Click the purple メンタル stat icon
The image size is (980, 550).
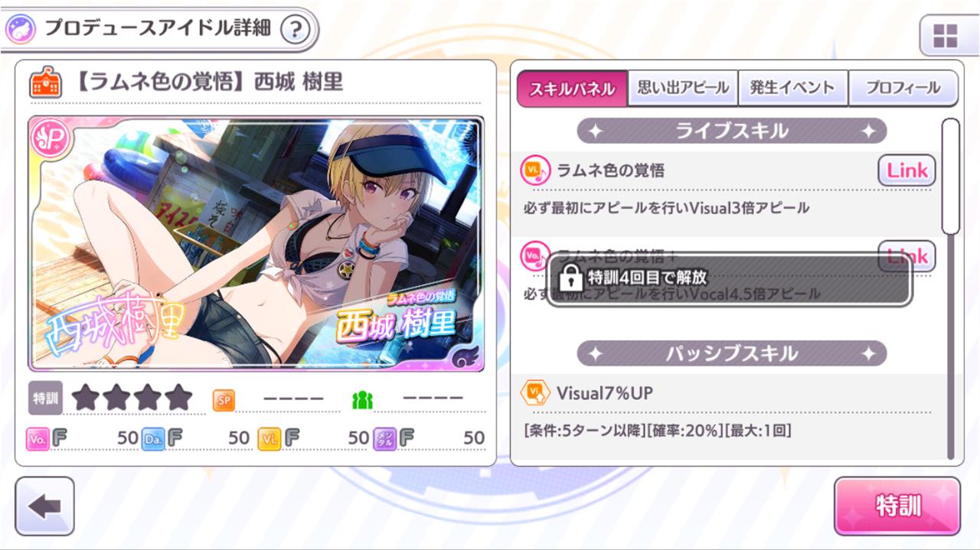click(x=385, y=438)
